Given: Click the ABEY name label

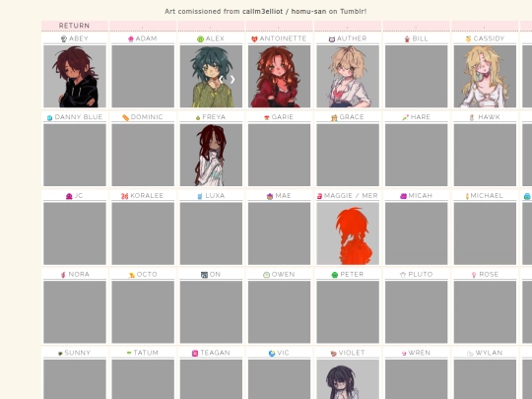Looking at the screenshot, I should [79, 38].
